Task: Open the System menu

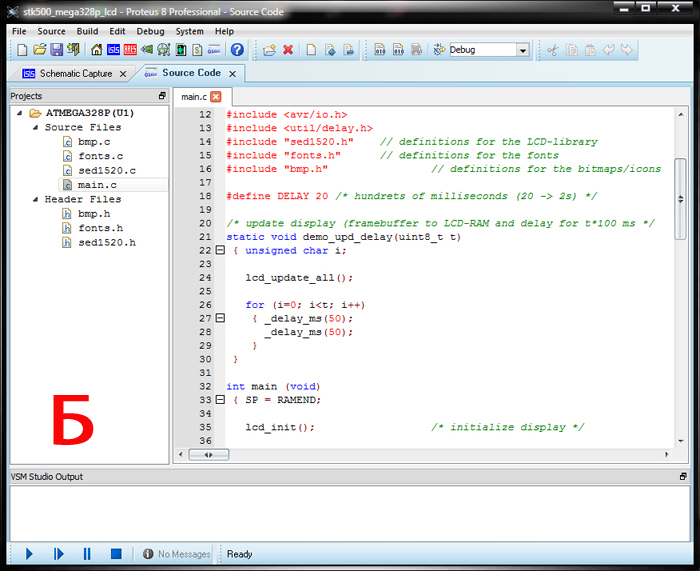Action: pyautogui.click(x=189, y=31)
